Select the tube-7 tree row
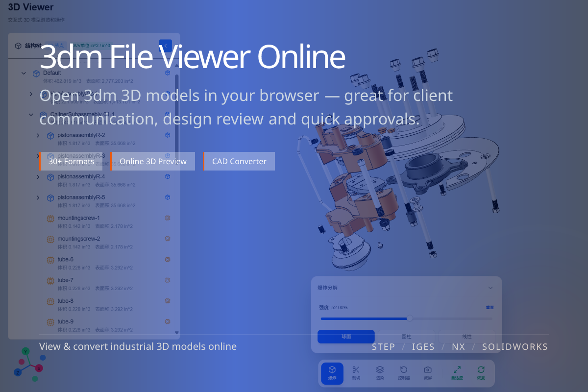Screen dimensions: 588x392 [x=93, y=284]
